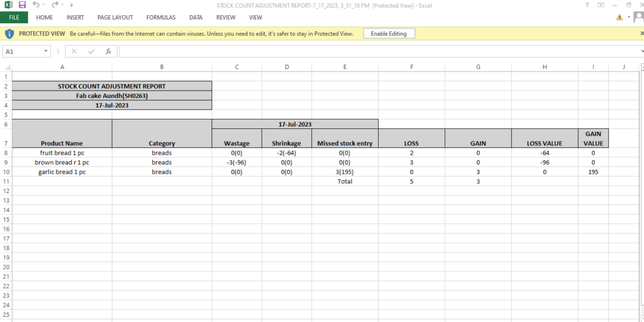Click the Save icon in quick access toolbar
644x322 pixels.
22,5
